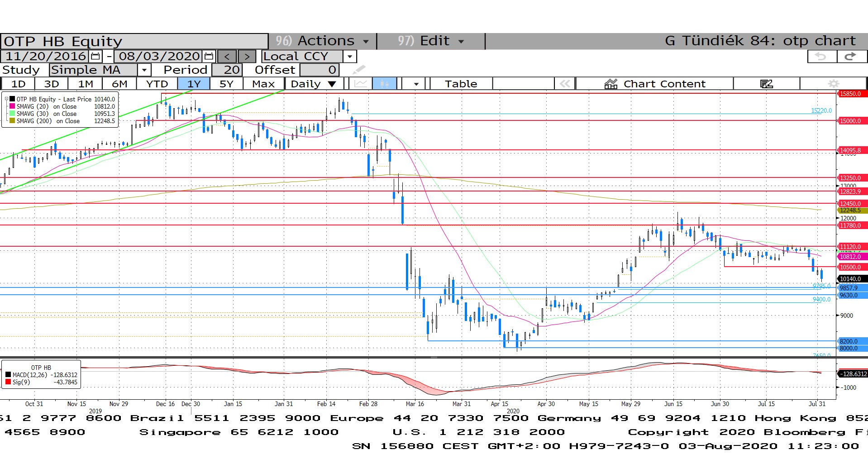Click the -128.6312 MACD value label

[x=853, y=374]
